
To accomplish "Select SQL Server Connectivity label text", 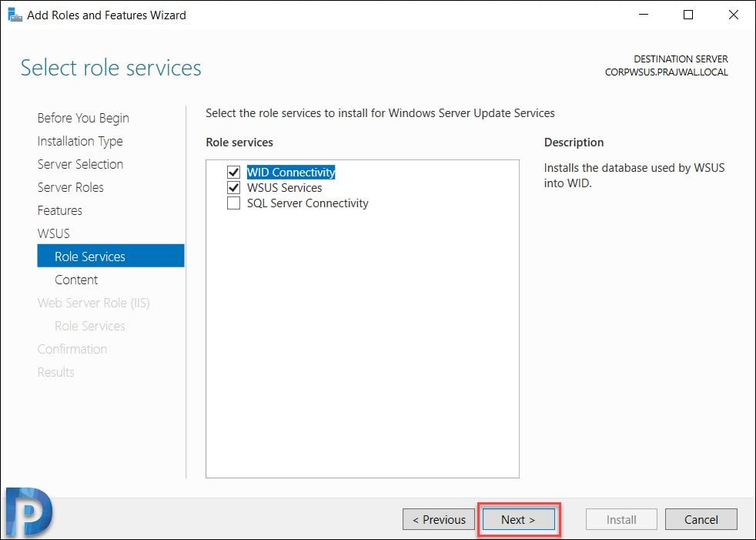I will point(308,203).
